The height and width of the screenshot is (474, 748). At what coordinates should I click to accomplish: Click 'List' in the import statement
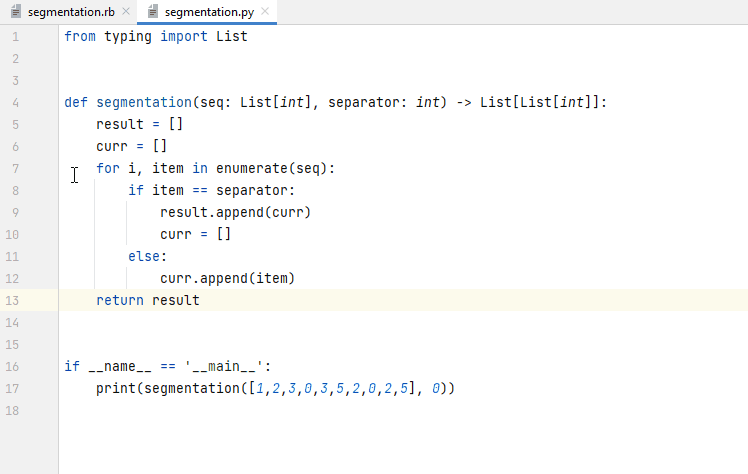pyautogui.click(x=232, y=36)
